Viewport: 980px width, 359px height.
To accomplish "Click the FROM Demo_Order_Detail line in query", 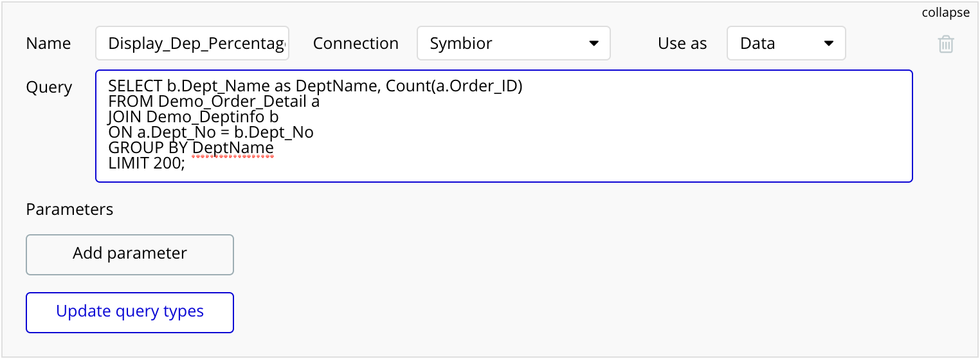I will click(213, 102).
